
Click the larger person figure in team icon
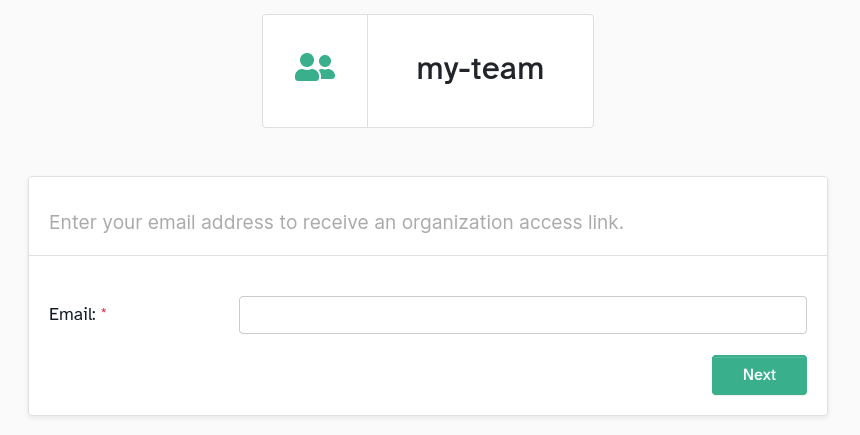pos(307,67)
